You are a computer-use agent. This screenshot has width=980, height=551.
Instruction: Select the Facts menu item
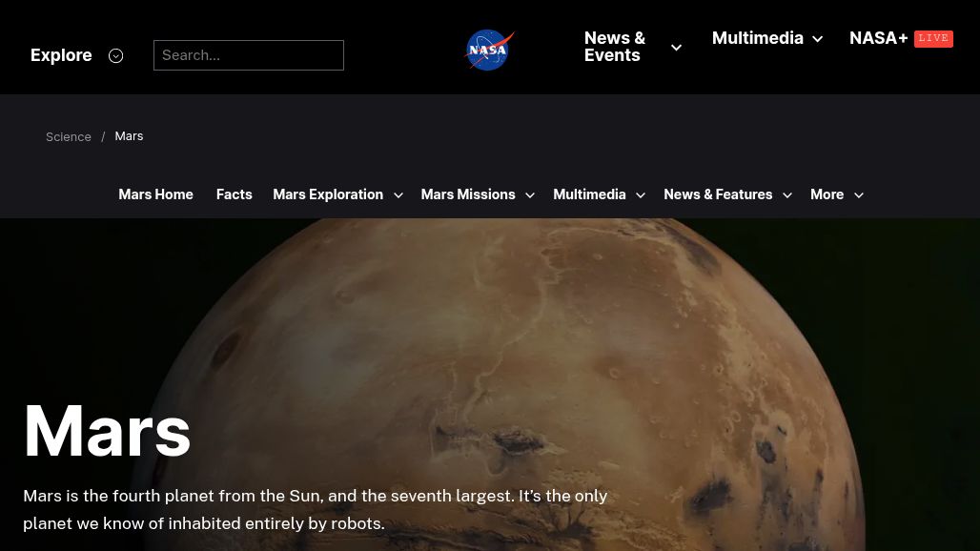pyautogui.click(x=234, y=194)
